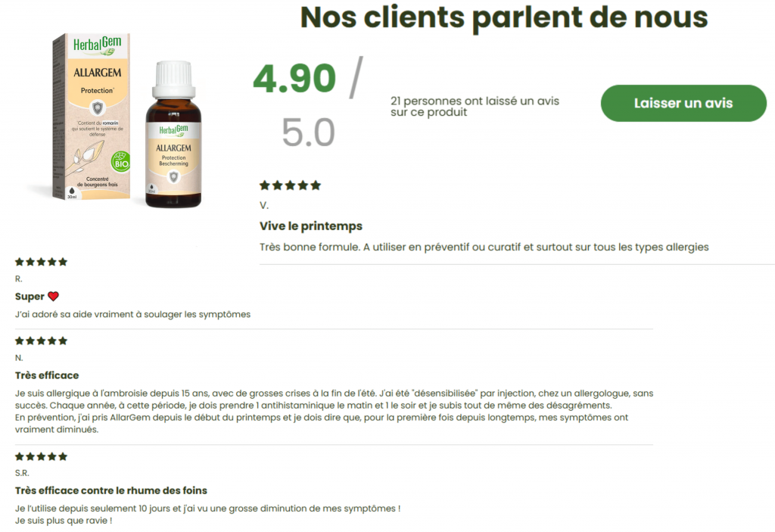Select the Très efficace review heading

tap(47, 375)
